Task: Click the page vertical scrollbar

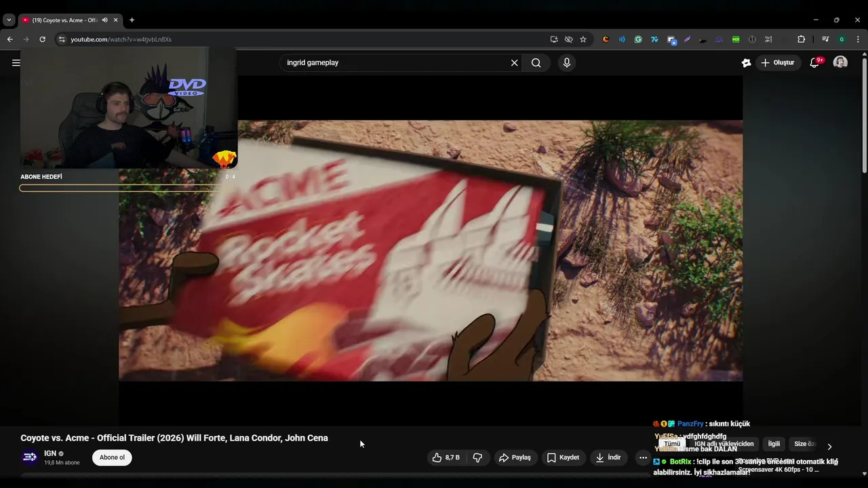Action: tap(864, 115)
